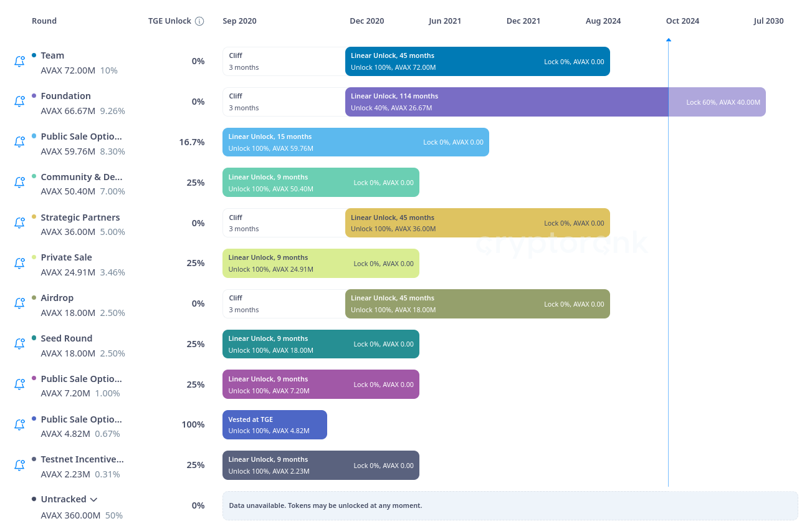Image resolution: width=812 pixels, height=531 pixels.
Task: Click the Jun 2021 timeline label
Action: [445, 21]
